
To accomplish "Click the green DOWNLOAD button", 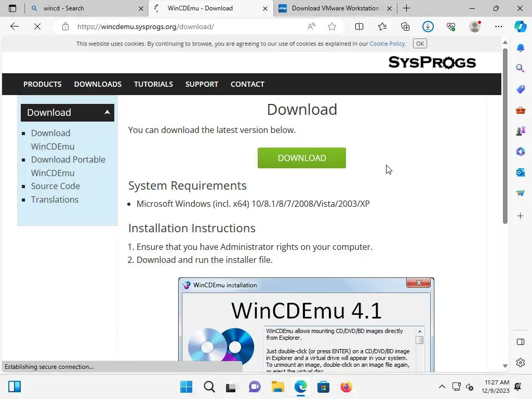I will tap(302, 158).
